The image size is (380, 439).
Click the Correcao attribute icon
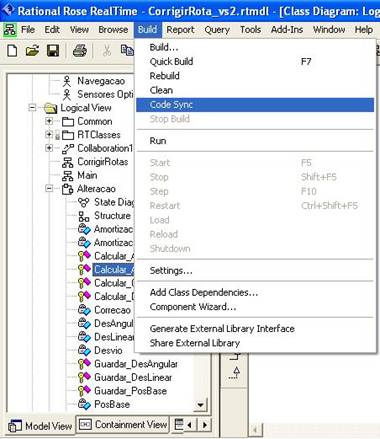click(x=84, y=310)
